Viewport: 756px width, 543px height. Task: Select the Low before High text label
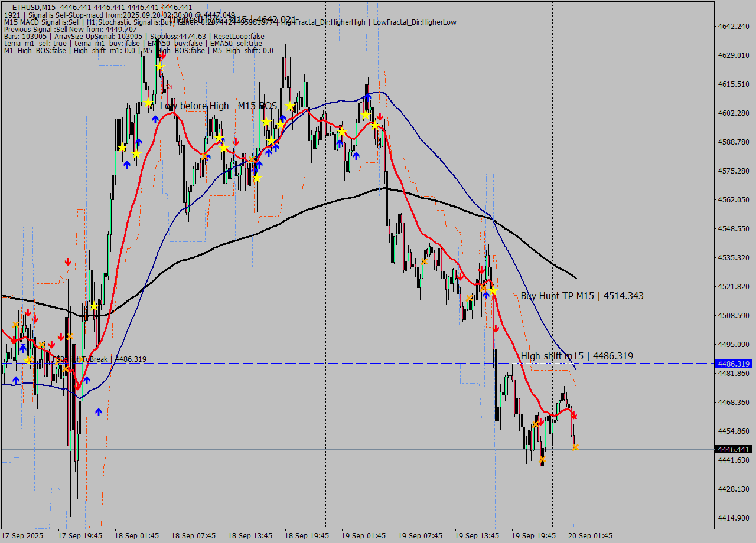194,106
